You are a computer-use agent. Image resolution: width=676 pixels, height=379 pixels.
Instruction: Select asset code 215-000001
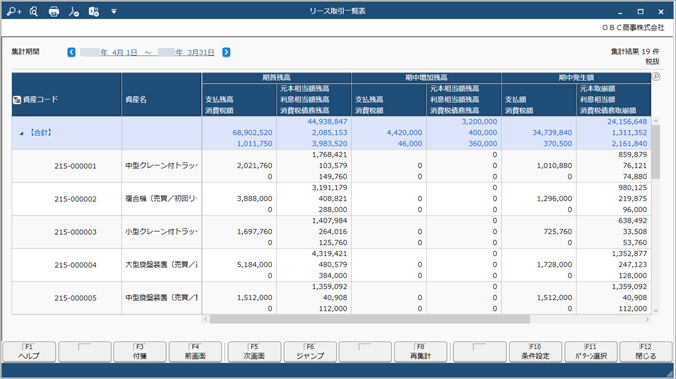pyautogui.click(x=75, y=166)
